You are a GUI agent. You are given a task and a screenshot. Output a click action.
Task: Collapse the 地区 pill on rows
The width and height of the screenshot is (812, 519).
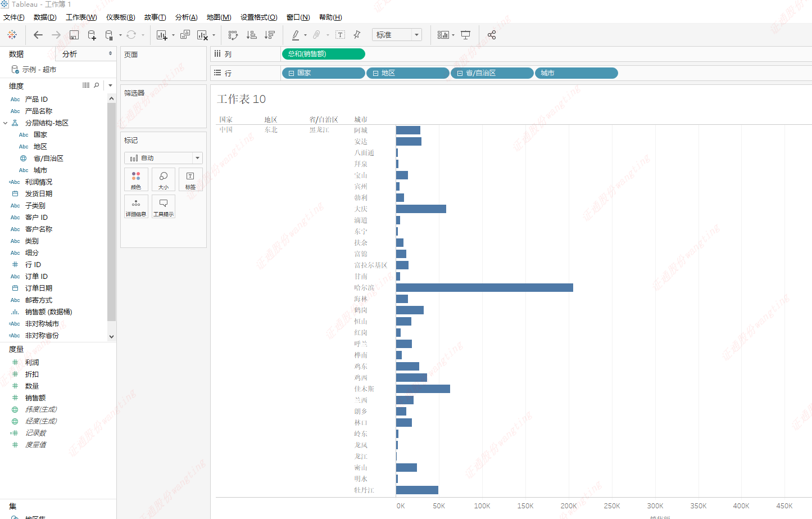pos(375,73)
